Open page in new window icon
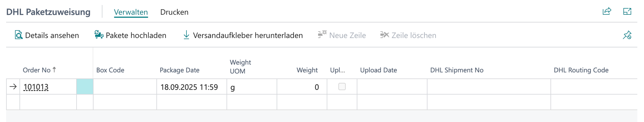This screenshot has height=122, width=644. pyautogui.click(x=627, y=12)
